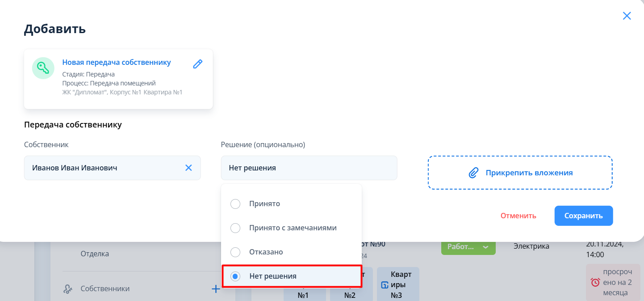Click the pencil edit icon on the card
Screen dimensions: 644x301
197,64
